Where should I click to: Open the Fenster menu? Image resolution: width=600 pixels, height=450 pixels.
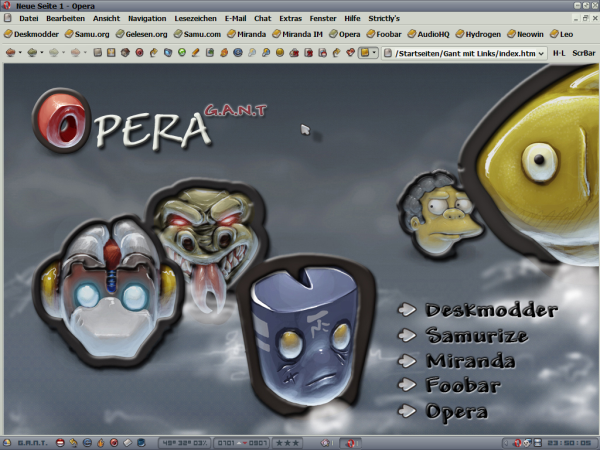tap(323, 18)
